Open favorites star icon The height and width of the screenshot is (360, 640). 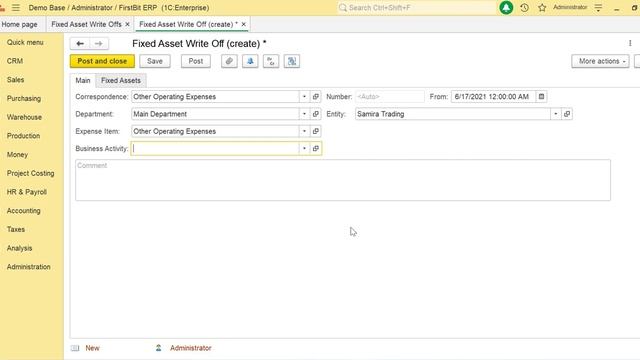tap(542, 7)
